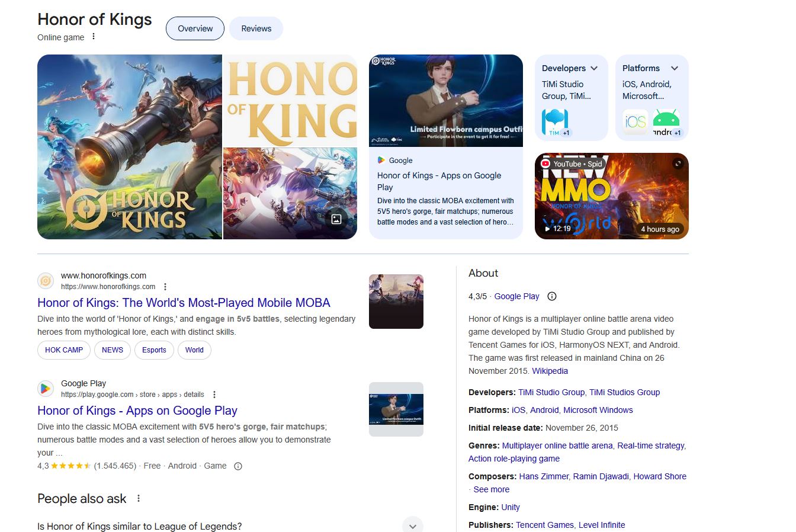Click the Google Play rating source link
796x532 pixels.
click(516, 296)
